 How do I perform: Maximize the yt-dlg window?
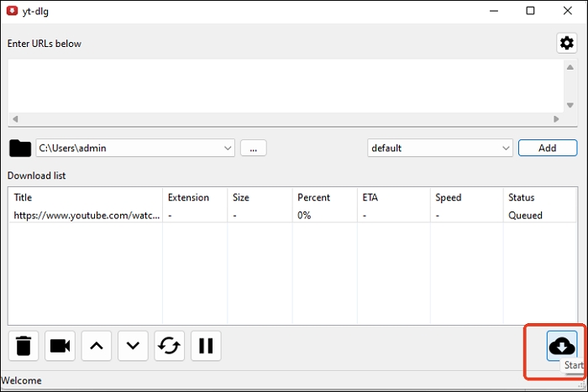[x=530, y=11]
